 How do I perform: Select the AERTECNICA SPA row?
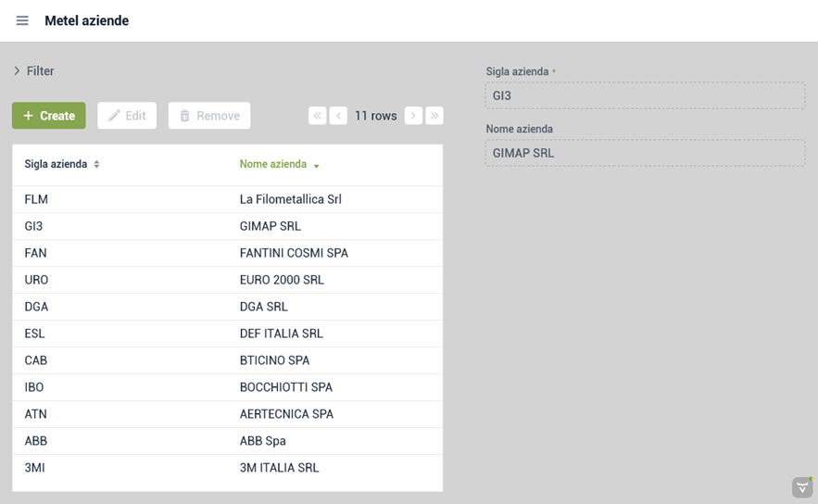[x=228, y=414]
